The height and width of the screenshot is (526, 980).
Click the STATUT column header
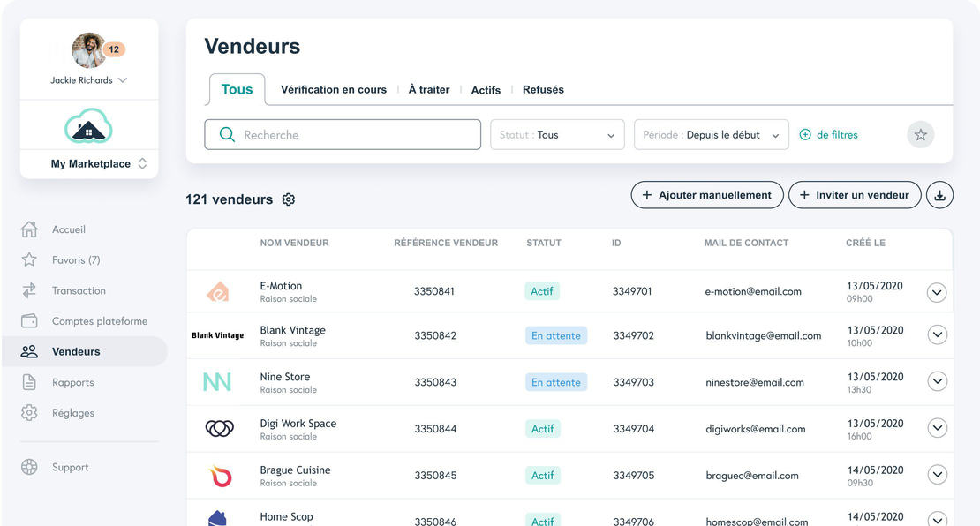tap(544, 243)
